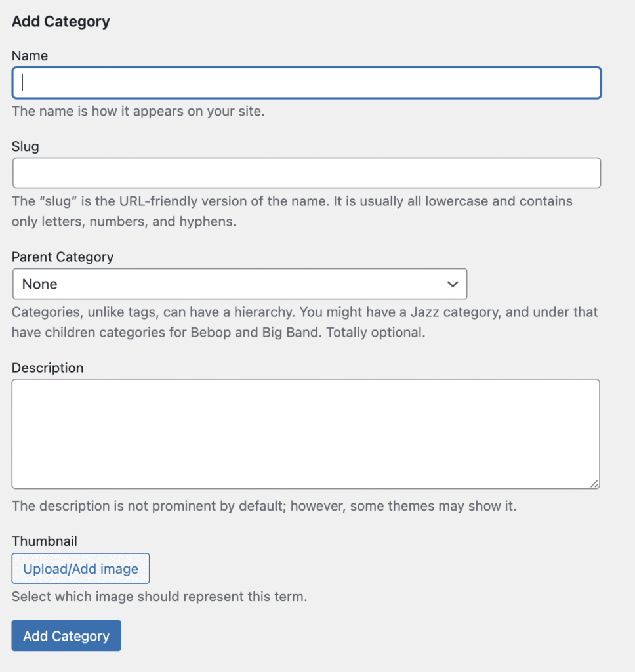This screenshot has height=672, width=635.
Task: Click the Name field label
Action: coord(30,56)
